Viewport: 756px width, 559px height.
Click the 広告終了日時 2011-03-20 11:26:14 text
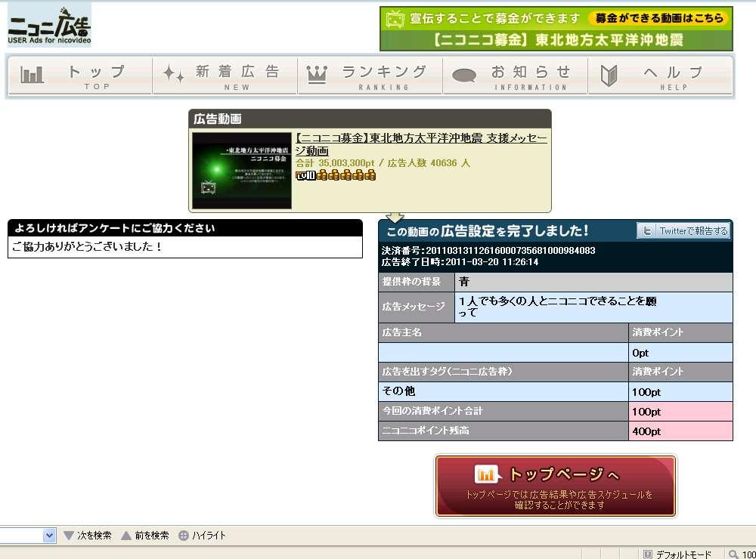coord(460,261)
